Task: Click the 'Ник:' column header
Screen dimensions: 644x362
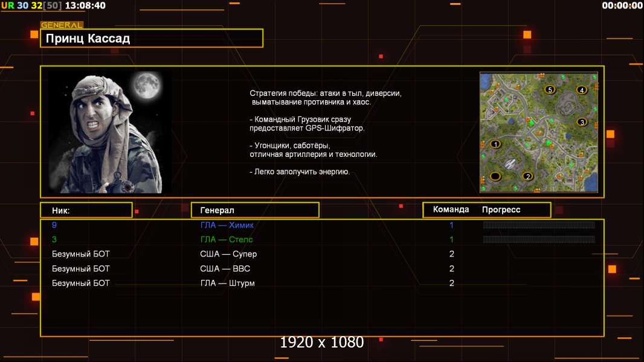Action: (86, 210)
